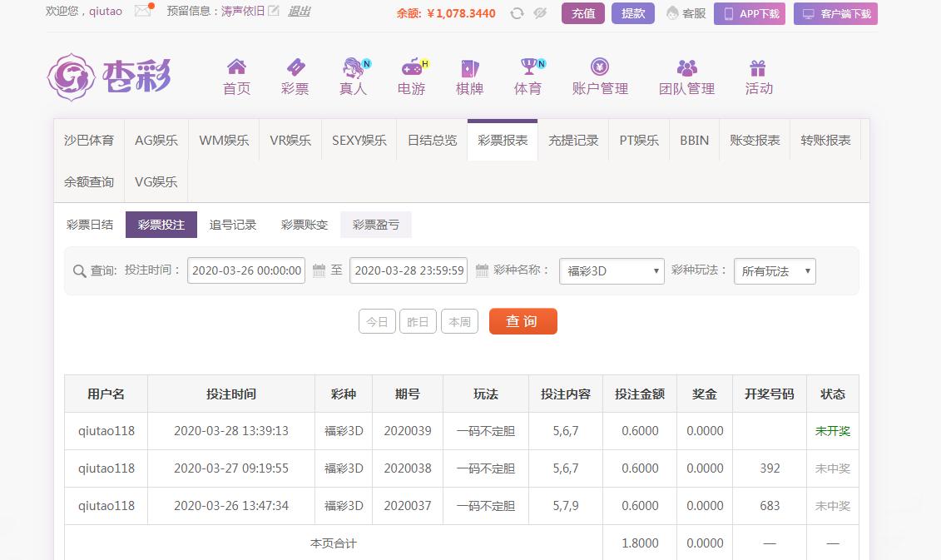Click the mail envelope icon
This screenshot has width=941, height=560.
click(142, 12)
